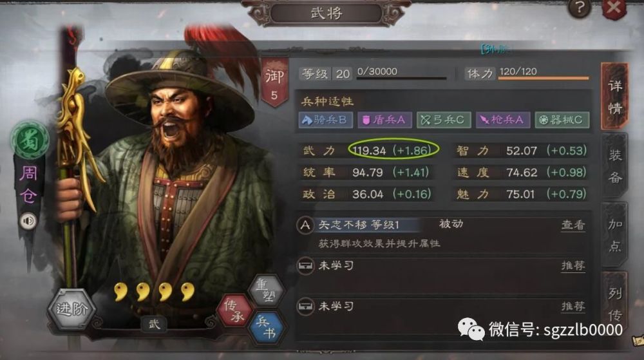644x360 pixels.
Task: Open the help question mark icon
Action: coord(579,8)
